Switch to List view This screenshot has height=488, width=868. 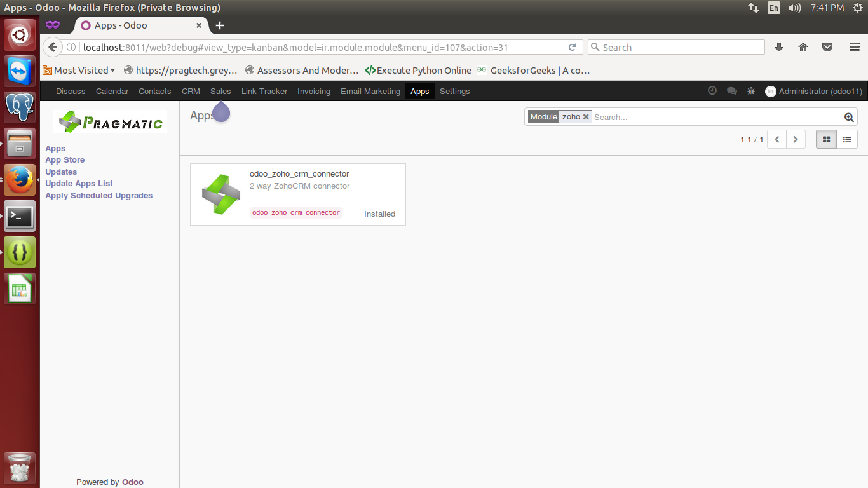(847, 139)
